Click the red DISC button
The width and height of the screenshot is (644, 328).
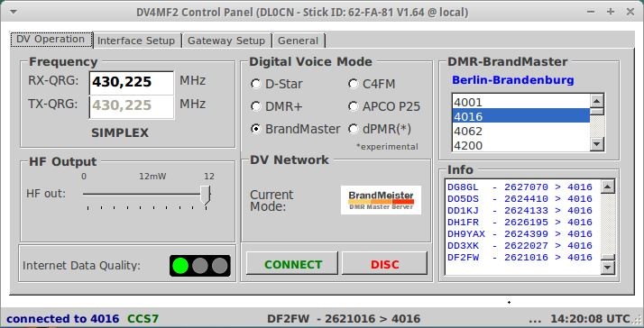(385, 264)
